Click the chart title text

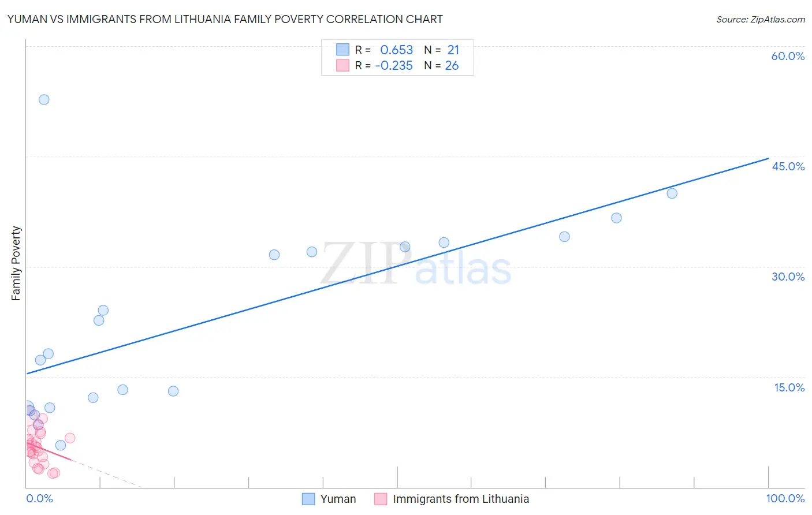(225, 19)
